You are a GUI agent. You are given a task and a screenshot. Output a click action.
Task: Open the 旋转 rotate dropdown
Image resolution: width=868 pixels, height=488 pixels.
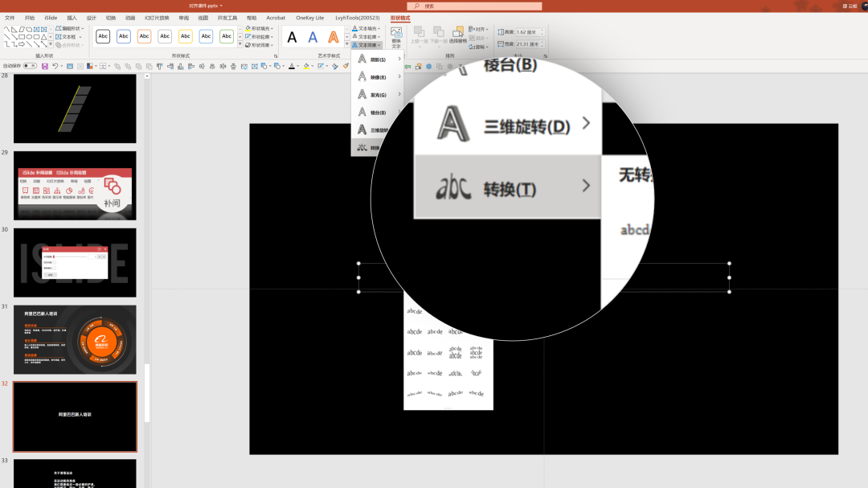(478, 47)
